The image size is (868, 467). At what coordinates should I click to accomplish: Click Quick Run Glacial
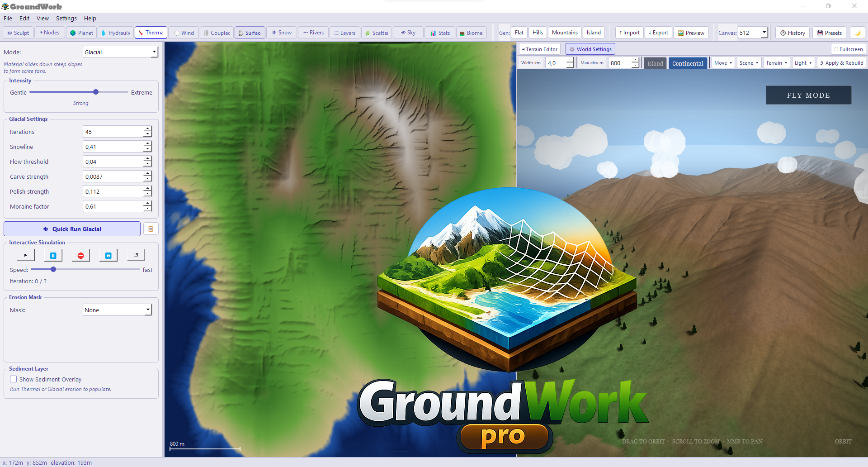click(x=72, y=229)
